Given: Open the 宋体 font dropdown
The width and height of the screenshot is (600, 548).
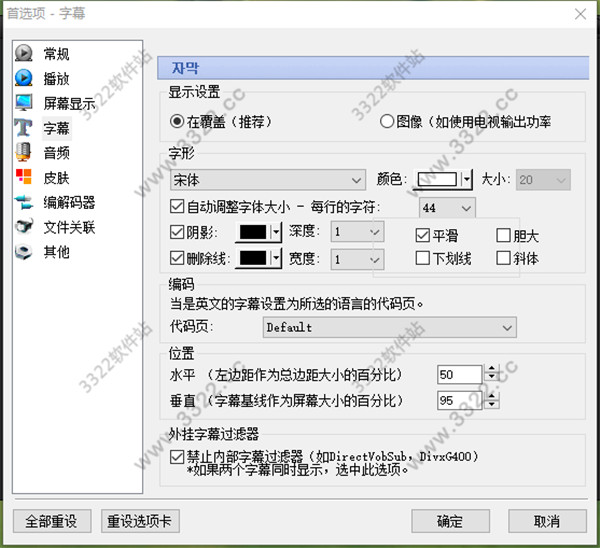Looking at the screenshot, I should click(x=268, y=180).
